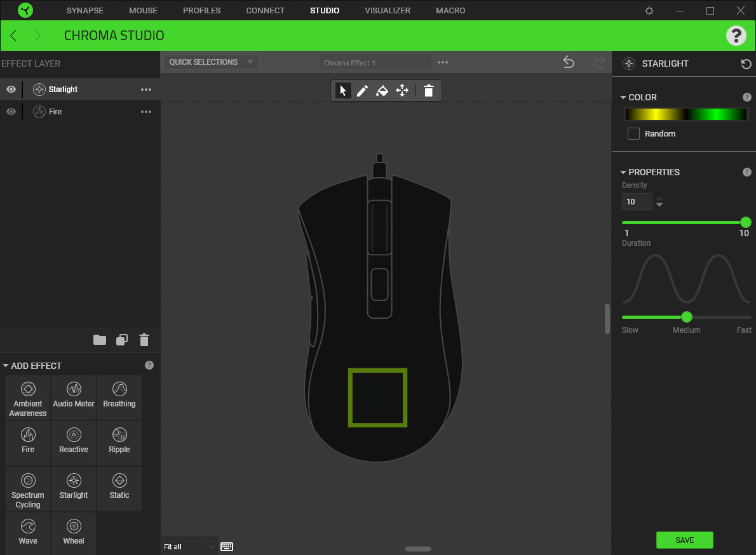Add the Breathing effect
Image resolution: width=756 pixels, height=555 pixels.
[x=119, y=398]
